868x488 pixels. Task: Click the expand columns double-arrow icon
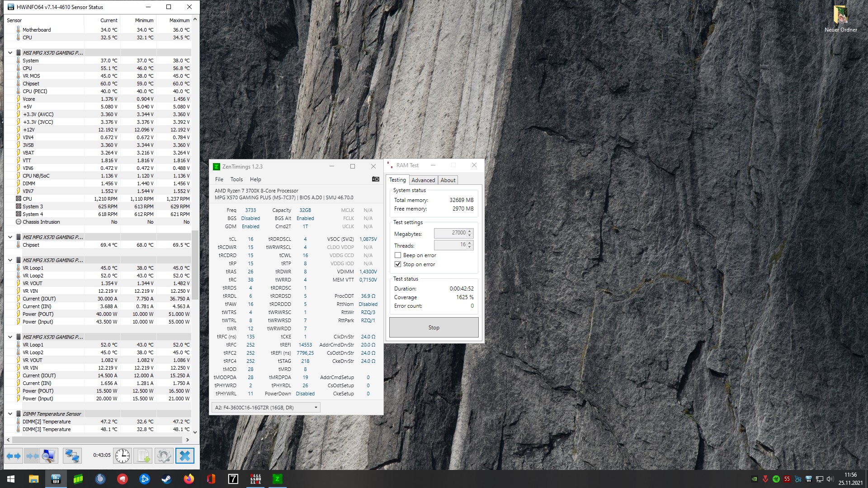point(14,455)
